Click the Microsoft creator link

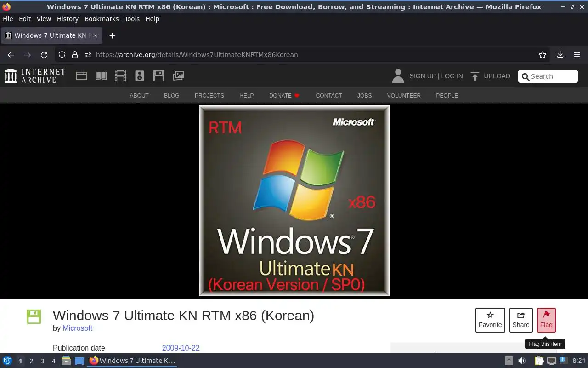(77, 328)
